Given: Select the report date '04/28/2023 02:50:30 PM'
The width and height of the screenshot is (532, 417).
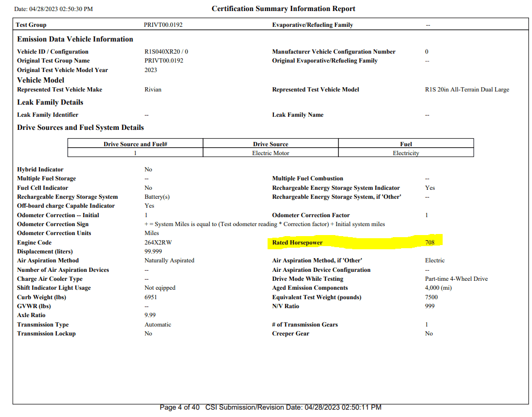Looking at the screenshot, I should tap(61, 9).
